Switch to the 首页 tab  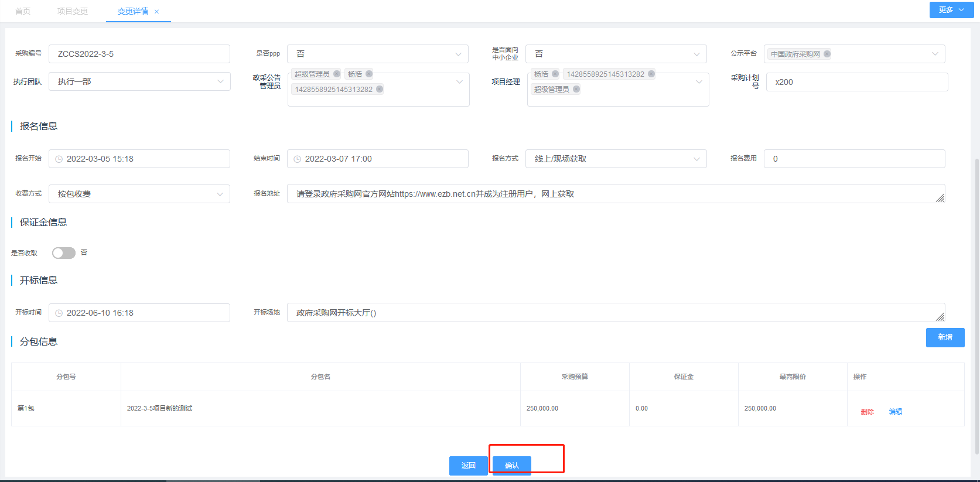[23, 11]
